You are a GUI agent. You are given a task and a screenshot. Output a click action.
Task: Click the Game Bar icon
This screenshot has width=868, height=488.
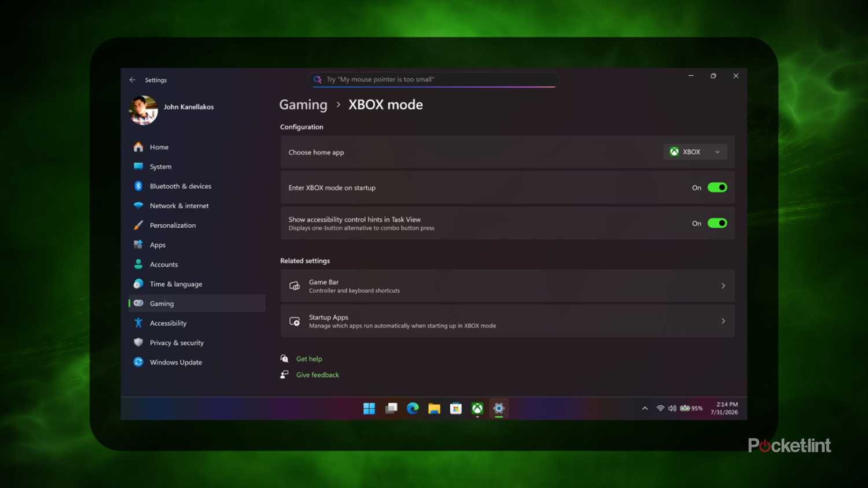(x=295, y=286)
